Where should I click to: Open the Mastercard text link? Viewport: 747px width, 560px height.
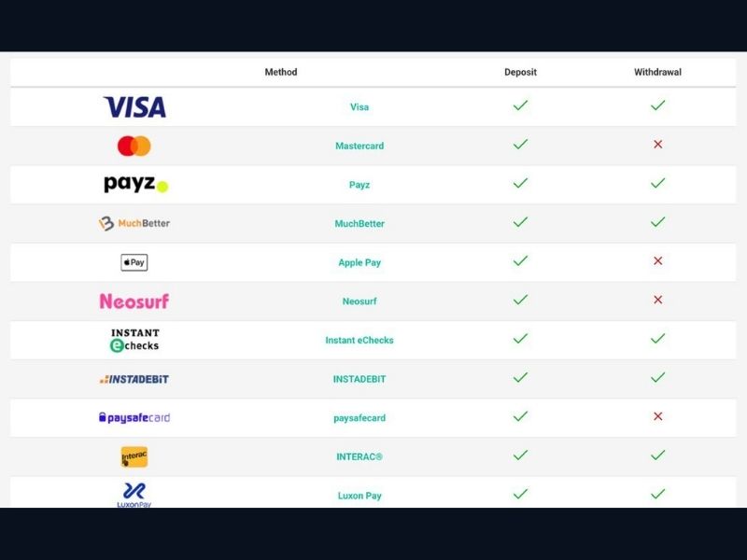(x=359, y=147)
